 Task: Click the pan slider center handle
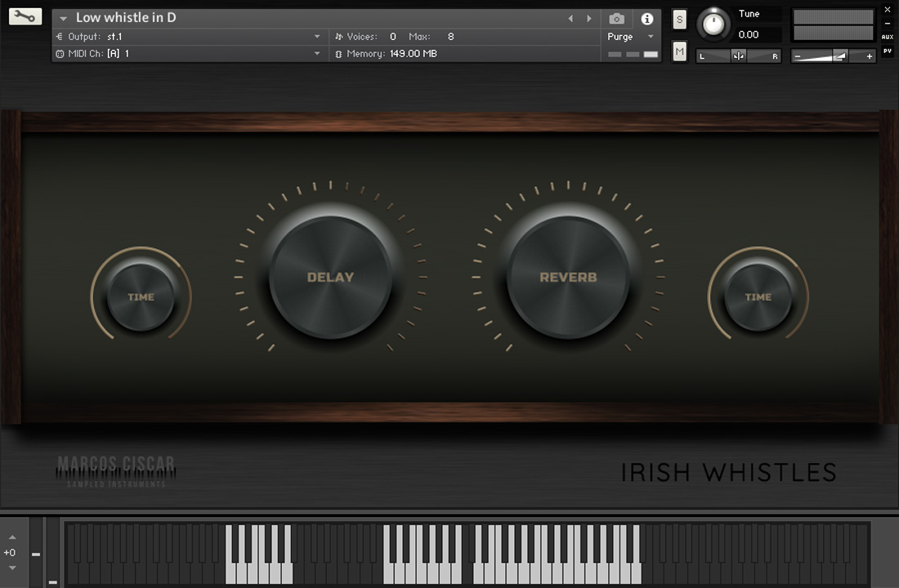tap(739, 56)
